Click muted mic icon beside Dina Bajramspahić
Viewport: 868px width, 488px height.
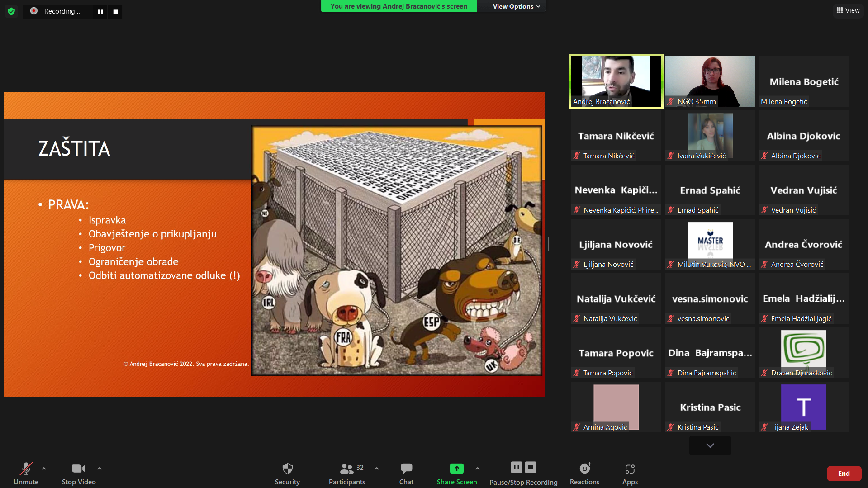click(671, 373)
